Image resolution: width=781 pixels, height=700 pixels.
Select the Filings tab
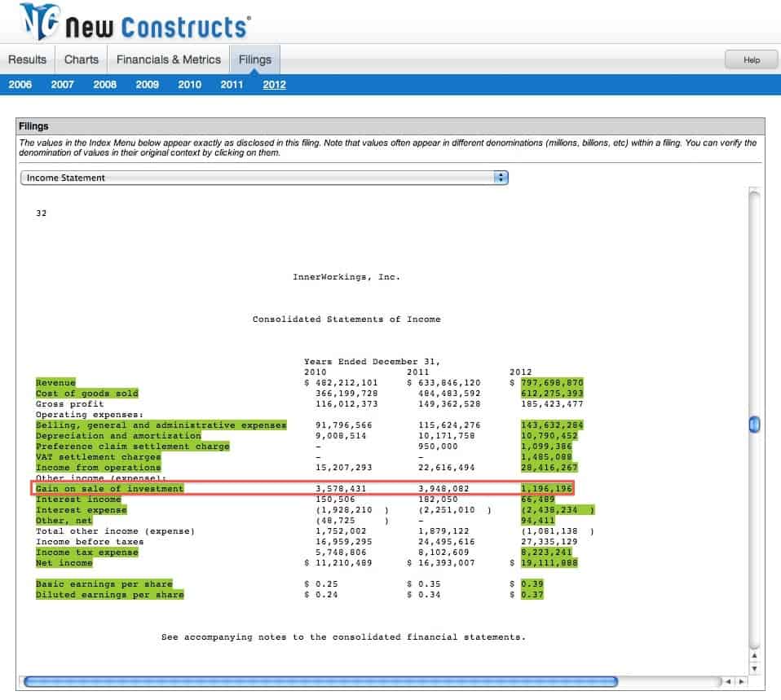coord(255,59)
